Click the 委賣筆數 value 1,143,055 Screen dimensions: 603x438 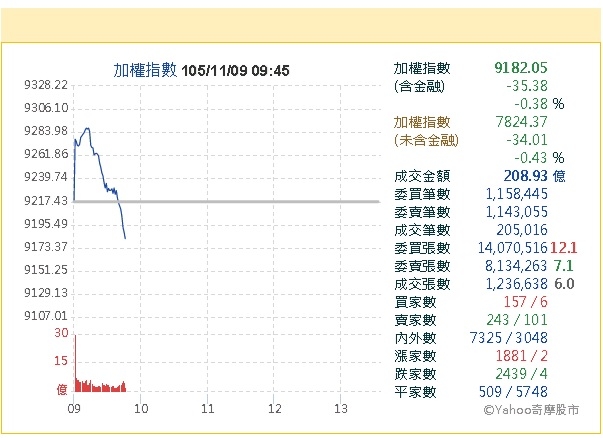pos(516,212)
